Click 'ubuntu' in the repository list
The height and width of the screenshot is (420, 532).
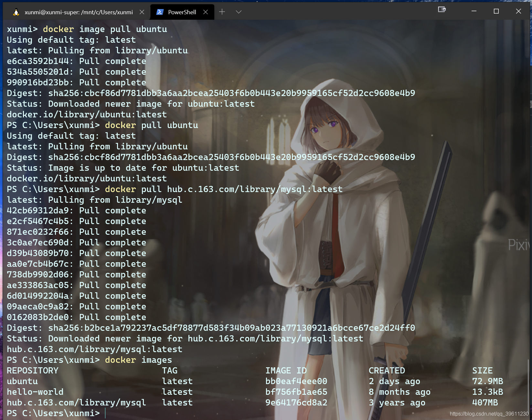[x=22, y=381]
